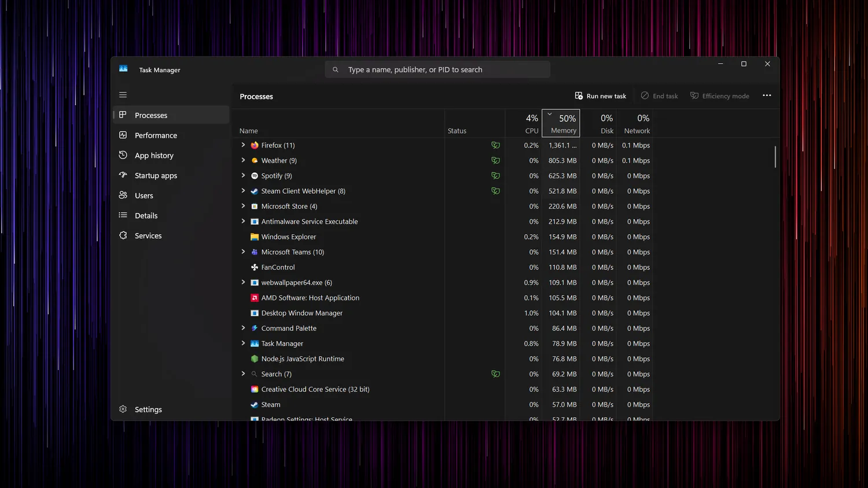Switch to the Performance page
Image resolution: width=868 pixels, height=488 pixels.
tap(171, 135)
